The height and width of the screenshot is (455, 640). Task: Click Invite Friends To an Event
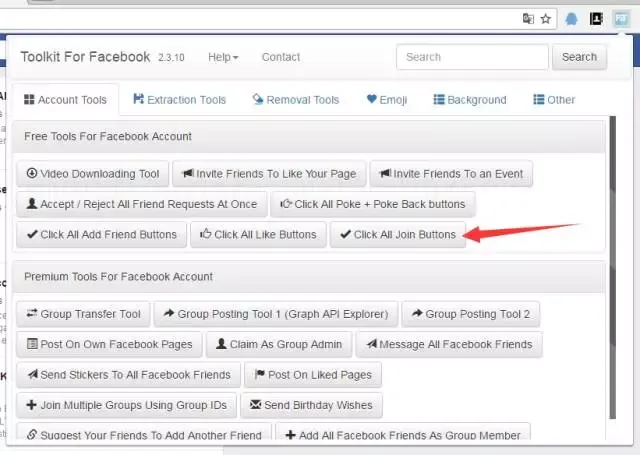451,174
